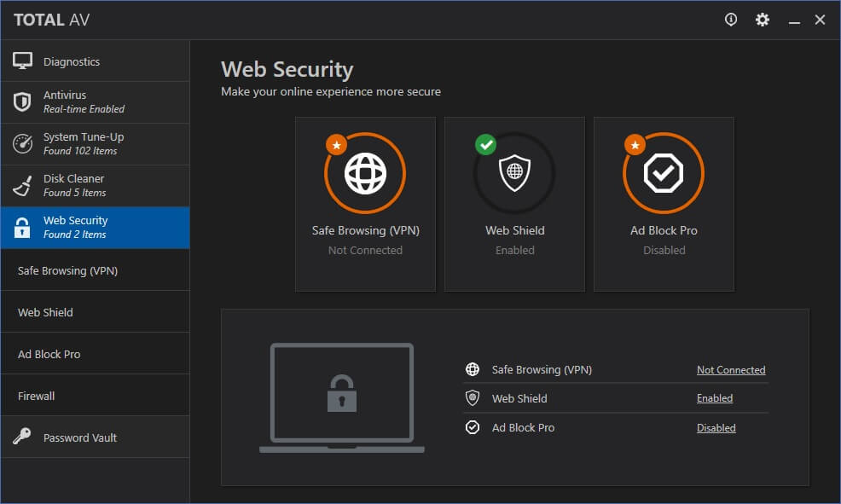The width and height of the screenshot is (841, 504).
Task: Click the Web Shield card shield icon
Action: coord(514,173)
